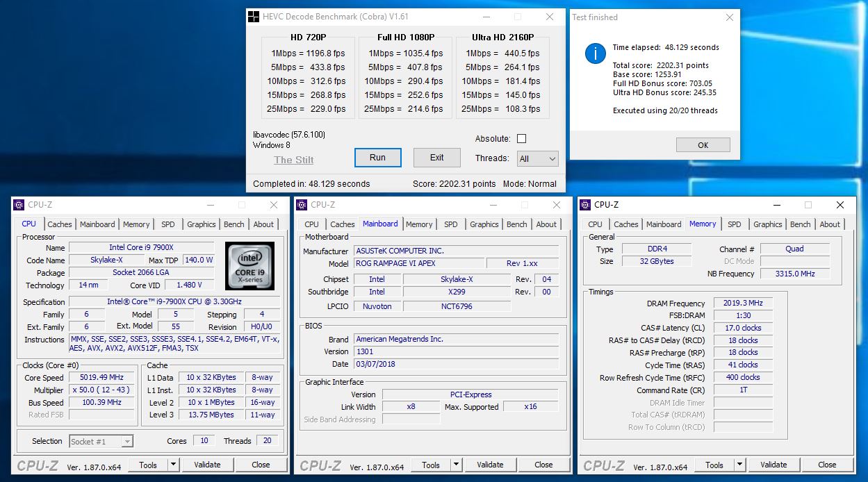
Task: Click the Core Speed value 5019.49 MHz
Action: (x=103, y=378)
